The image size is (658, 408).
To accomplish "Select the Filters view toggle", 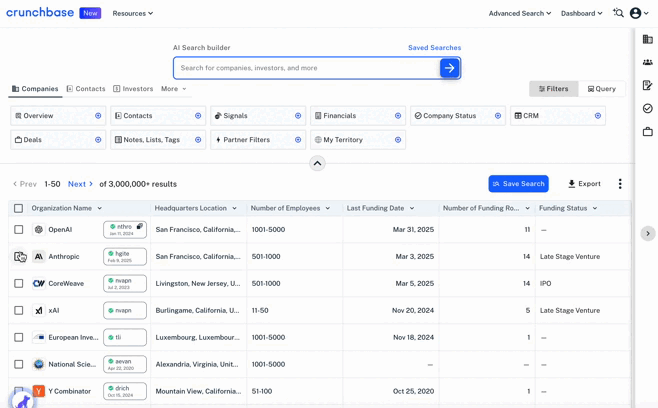I will pos(554,89).
